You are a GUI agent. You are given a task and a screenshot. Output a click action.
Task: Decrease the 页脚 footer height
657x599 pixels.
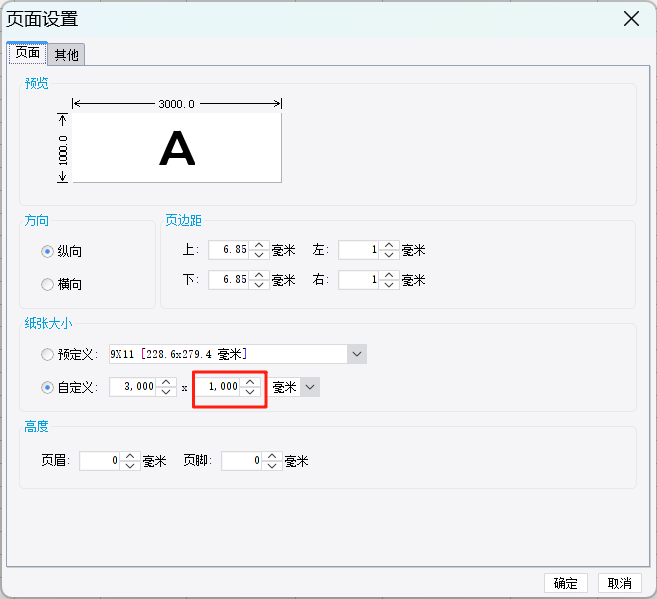272,466
